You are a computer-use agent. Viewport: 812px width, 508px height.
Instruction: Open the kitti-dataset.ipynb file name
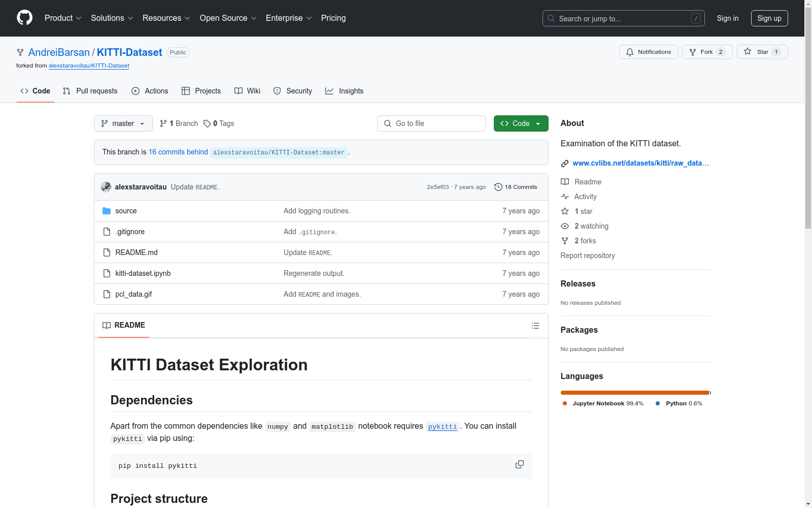point(143,273)
